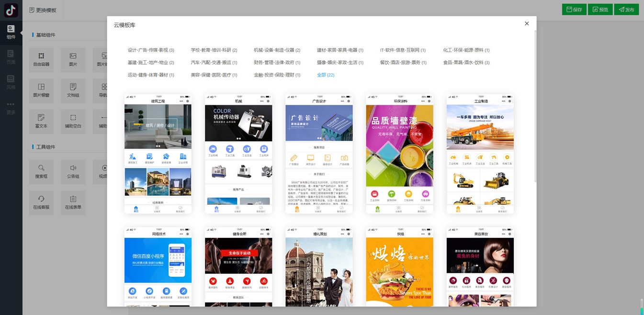This screenshot has height=315, width=644.
Task: Add the 在线客服 component
Action: [x=41, y=202]
